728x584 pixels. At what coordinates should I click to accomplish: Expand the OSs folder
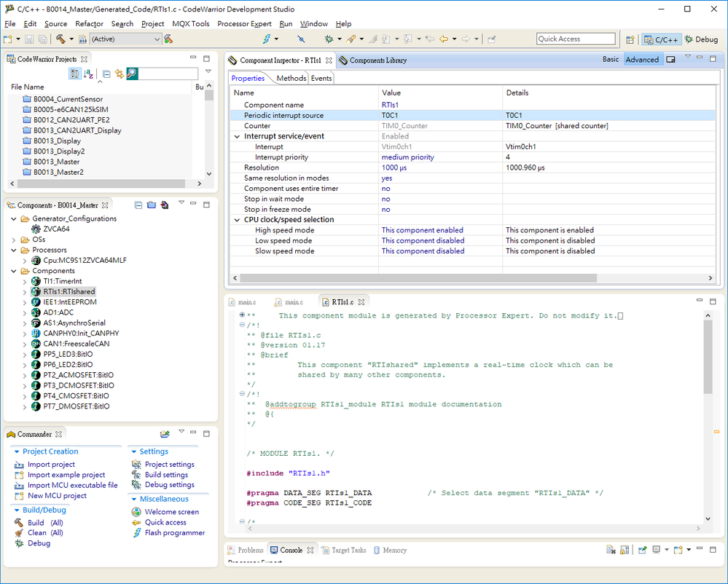coord(15,240)
